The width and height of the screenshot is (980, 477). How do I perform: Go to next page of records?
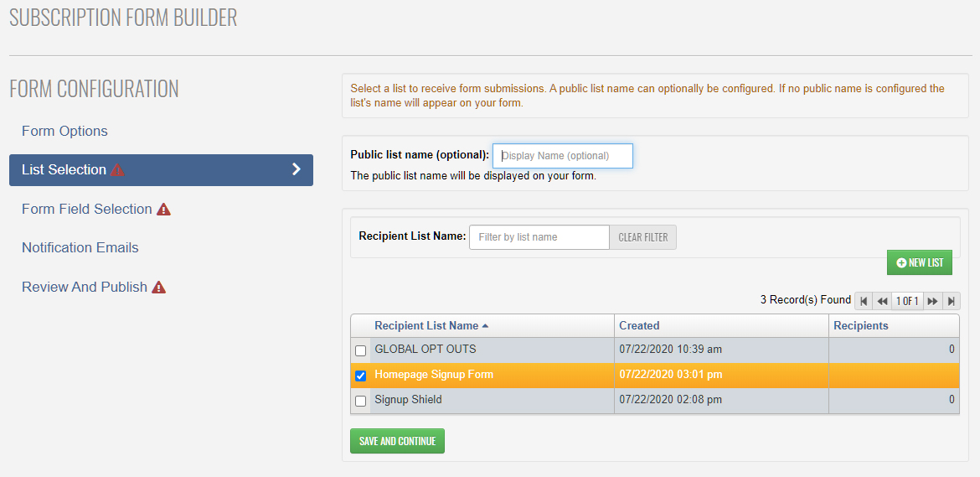[x=932, y=301]
